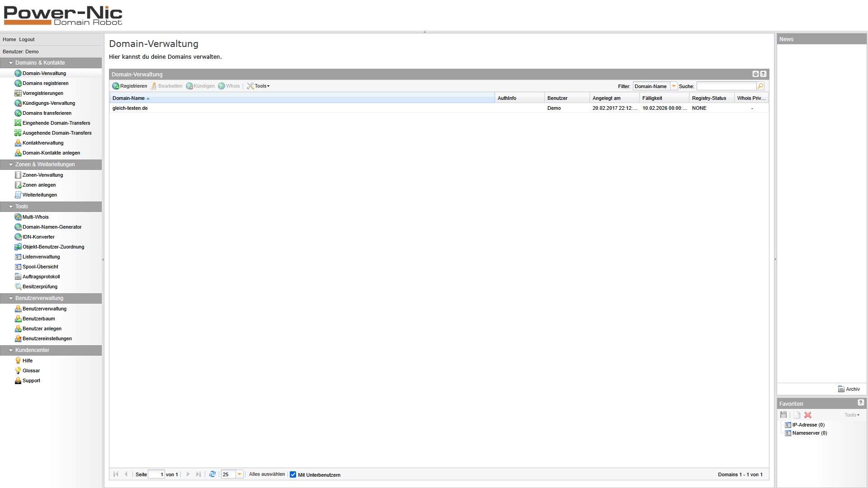Screen dimensions: 868x488
Task: Click red delete icon in Favoriten
Action: pos(808,415)
